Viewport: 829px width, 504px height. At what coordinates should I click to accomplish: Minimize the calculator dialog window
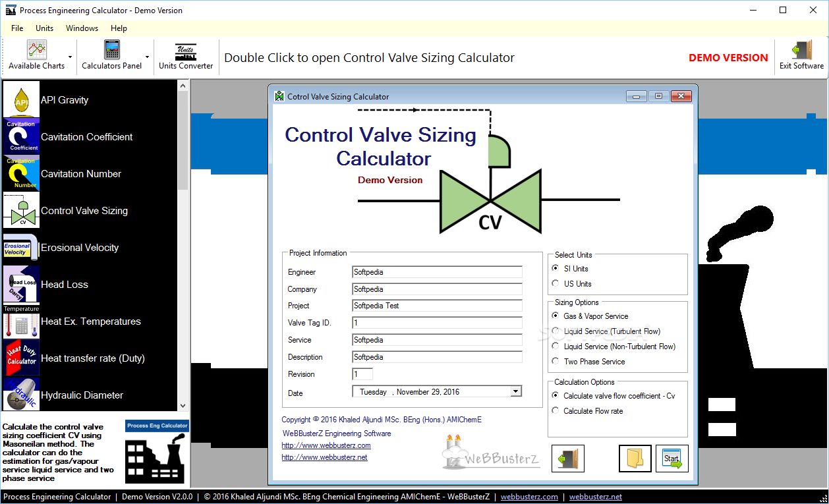click(636, 96)
